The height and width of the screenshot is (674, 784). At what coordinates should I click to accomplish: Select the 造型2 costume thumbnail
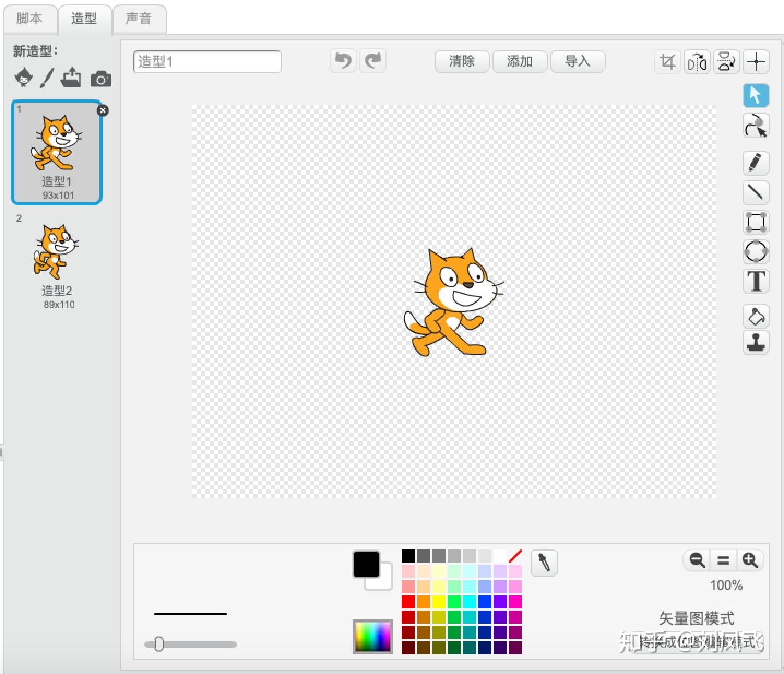click(57, 262)
